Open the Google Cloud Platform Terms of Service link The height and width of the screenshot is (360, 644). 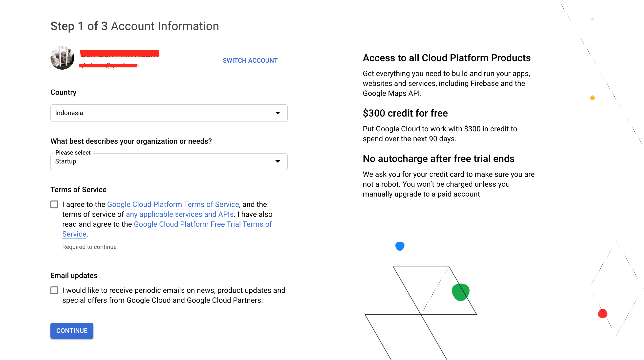tap(173, 204)
